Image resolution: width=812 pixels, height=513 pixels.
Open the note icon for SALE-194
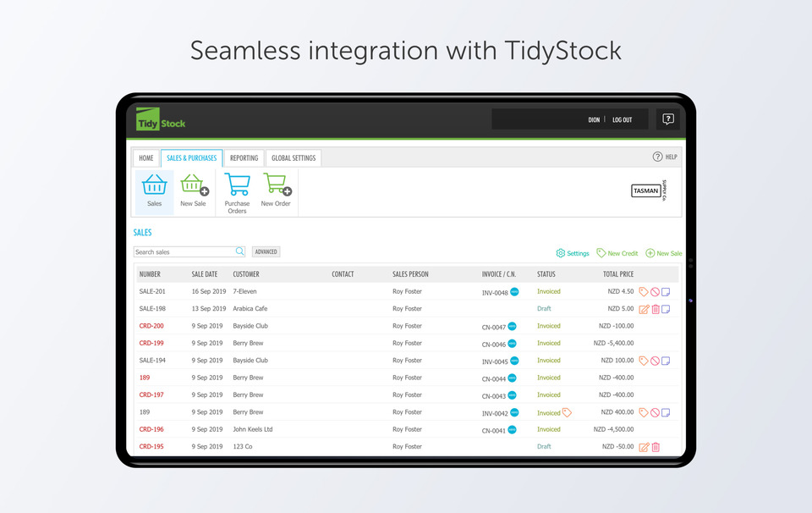pos(666,361)
